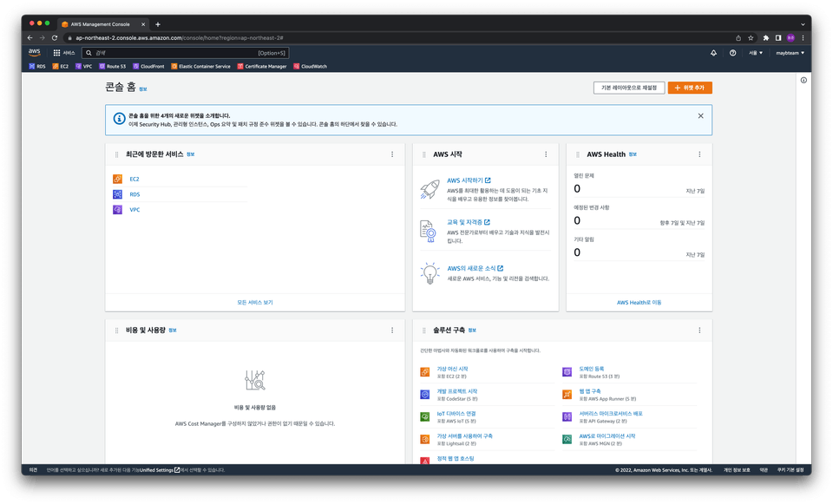Expand the Chrome tab search chevron
The height and width of the screenshot is (504, 833).
point(803,24)
